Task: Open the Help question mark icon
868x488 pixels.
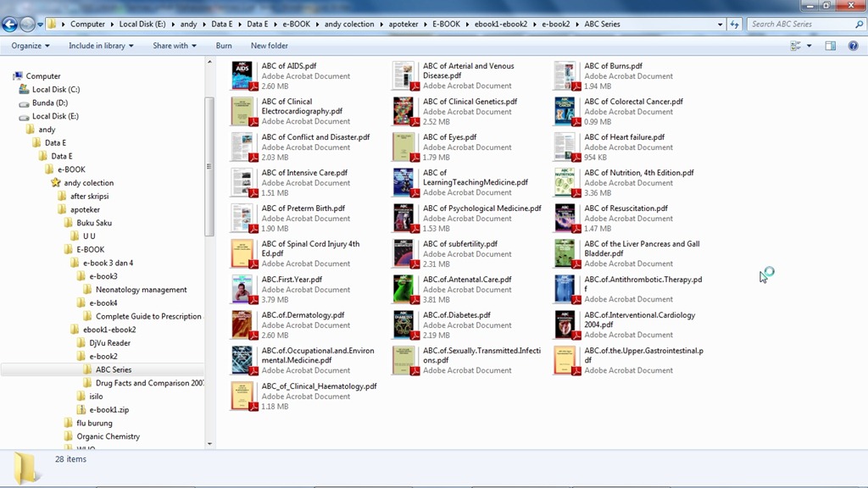Action: click(x=853, y=46)
